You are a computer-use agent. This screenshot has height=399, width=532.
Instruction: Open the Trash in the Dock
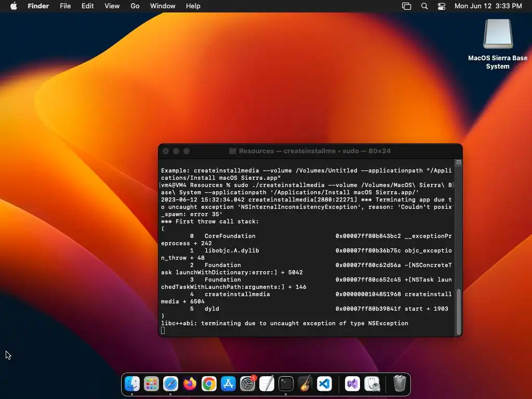(x=400, y=384)
